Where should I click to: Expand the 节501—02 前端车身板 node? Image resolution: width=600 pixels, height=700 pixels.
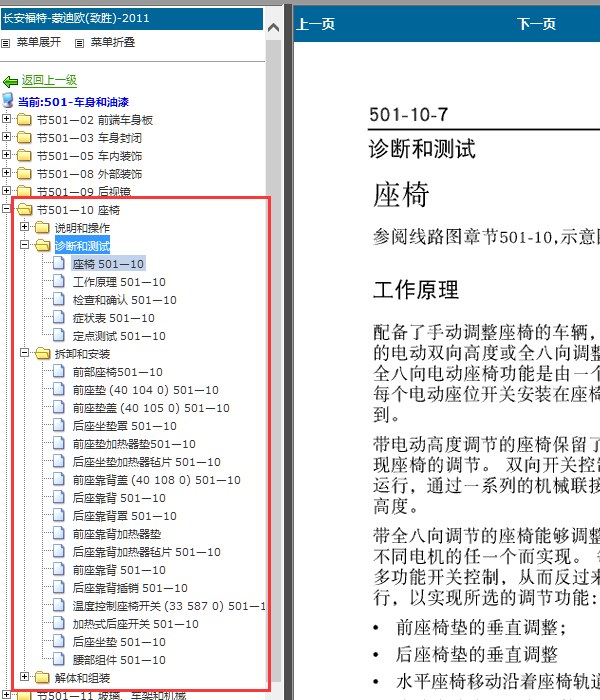[x=6, y=119]
